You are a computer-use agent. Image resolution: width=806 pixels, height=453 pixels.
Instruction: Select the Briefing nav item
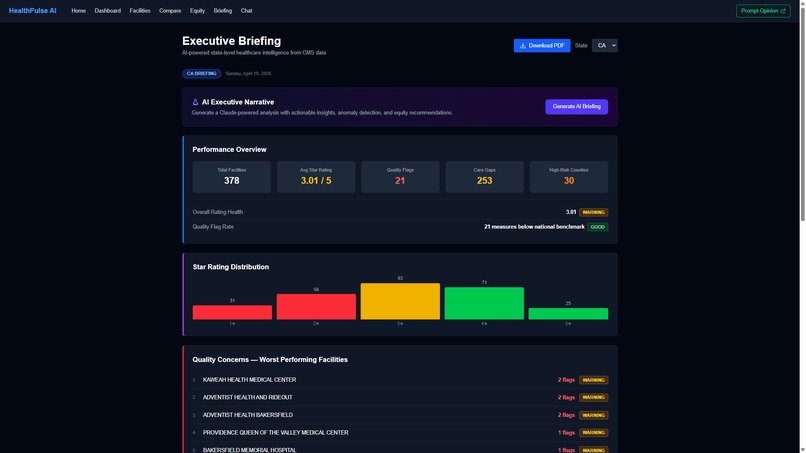point(223,11)
